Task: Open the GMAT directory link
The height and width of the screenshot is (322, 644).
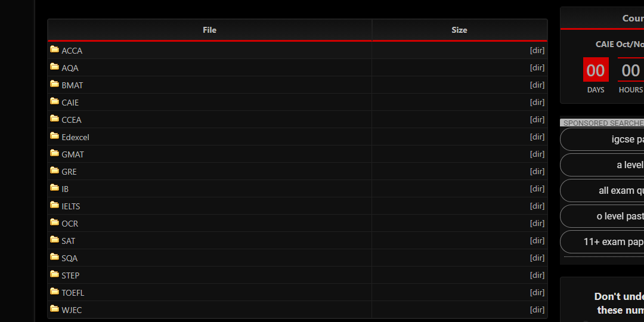Action: [73, 154]
